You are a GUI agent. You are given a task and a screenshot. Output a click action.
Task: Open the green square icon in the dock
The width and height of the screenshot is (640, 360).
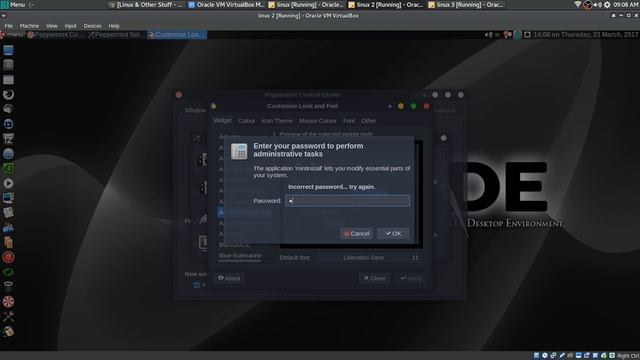point(8,169)
